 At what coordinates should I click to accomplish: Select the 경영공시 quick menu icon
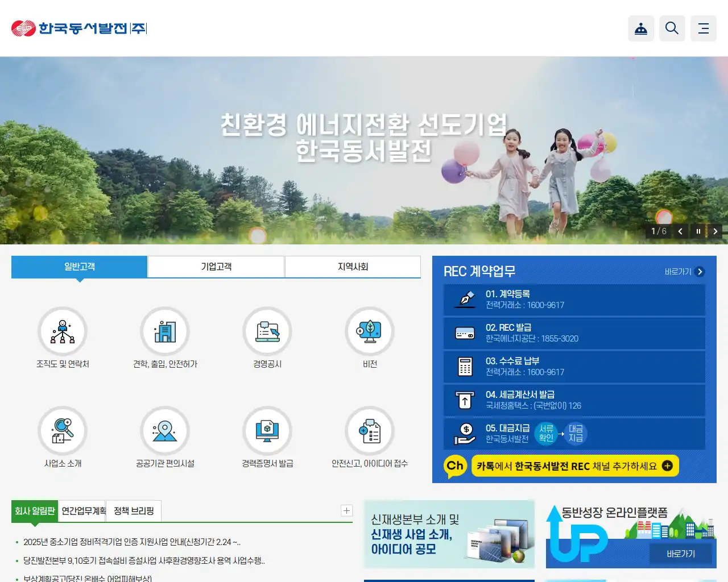point(267,331)
